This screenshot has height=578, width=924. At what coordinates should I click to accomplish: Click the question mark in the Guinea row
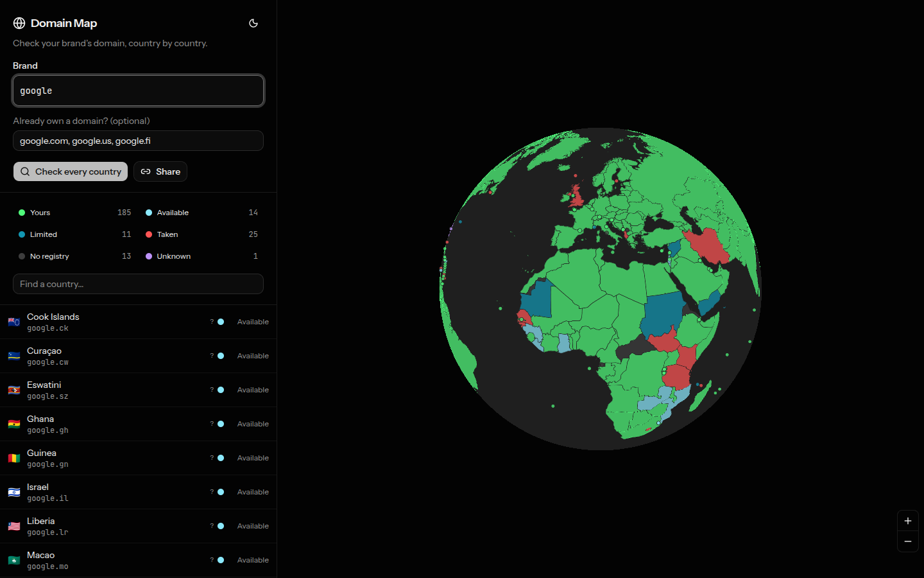pos(212,458)
